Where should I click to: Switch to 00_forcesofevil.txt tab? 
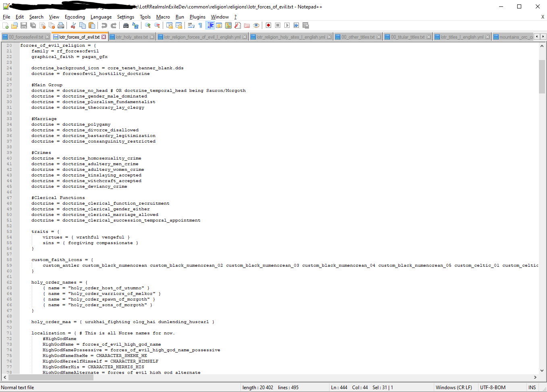tap(26, 37)
